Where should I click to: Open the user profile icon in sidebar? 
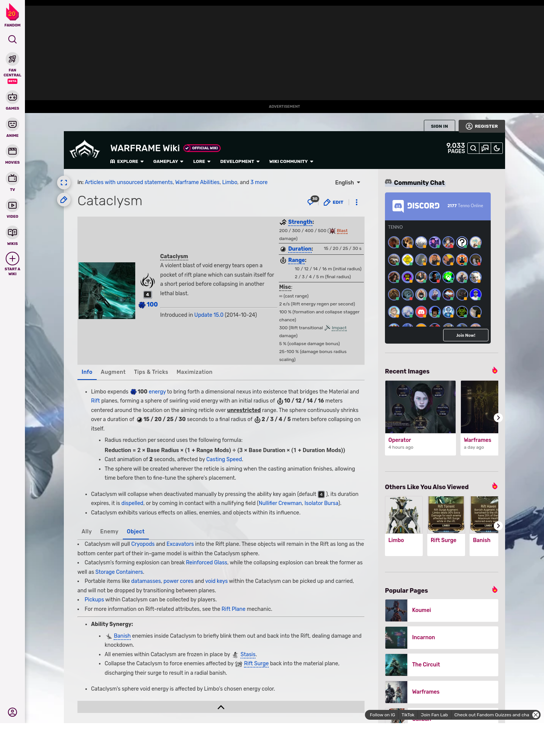pos(12,712)
